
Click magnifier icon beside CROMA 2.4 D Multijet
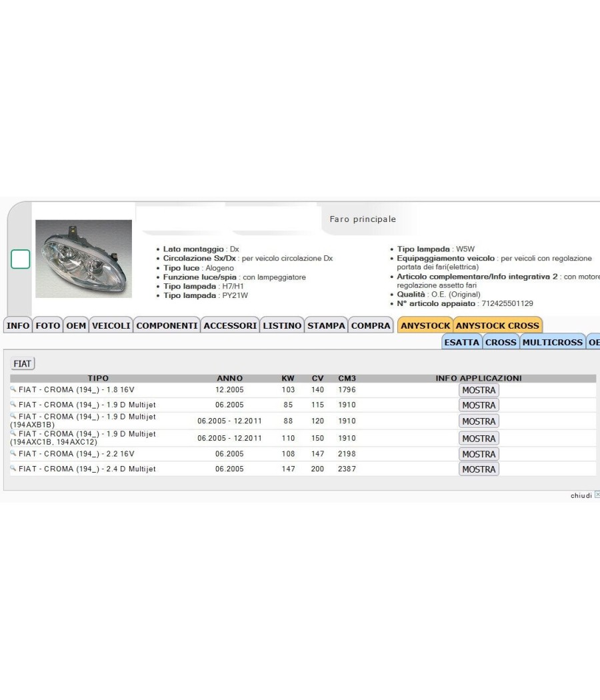coord(13,468)
